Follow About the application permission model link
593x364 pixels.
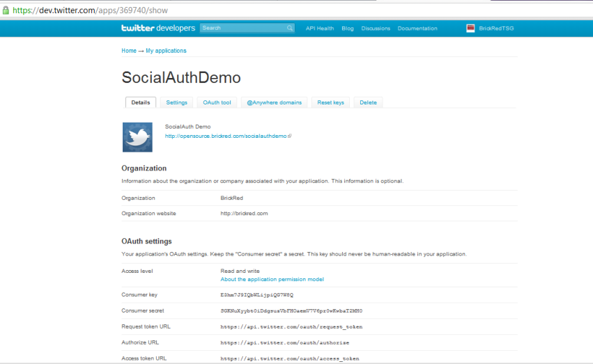(272, 279)
